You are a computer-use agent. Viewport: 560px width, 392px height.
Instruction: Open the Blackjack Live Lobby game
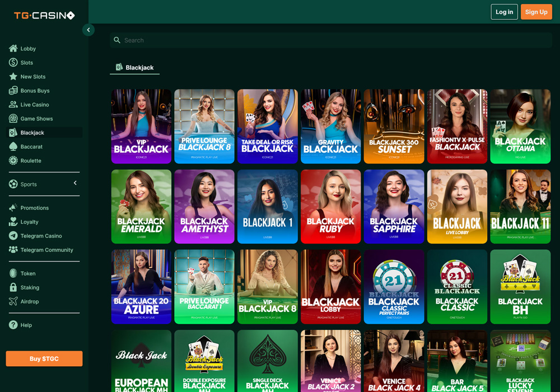point(457,206)
